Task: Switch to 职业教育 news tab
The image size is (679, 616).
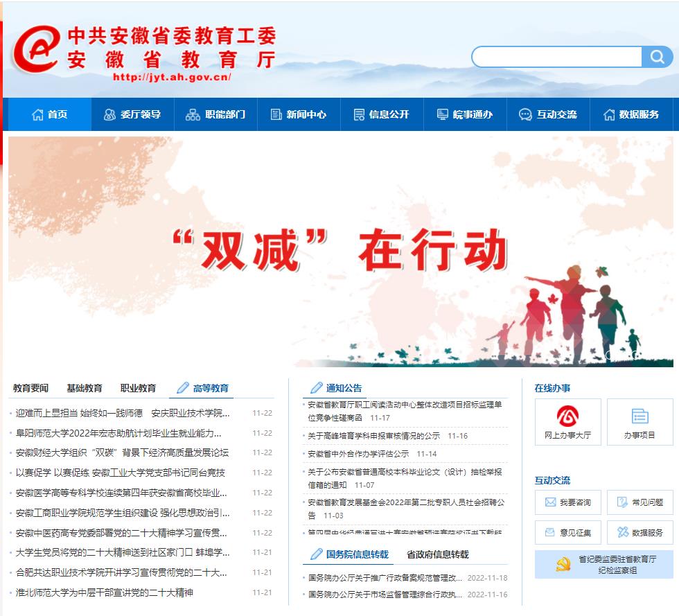Action: tap(138, 388)
